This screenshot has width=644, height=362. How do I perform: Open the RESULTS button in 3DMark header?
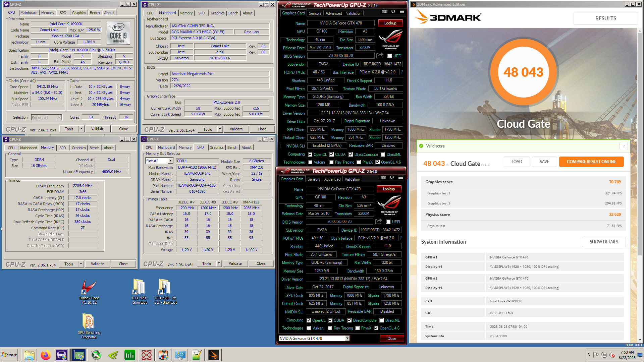point(605,18)
